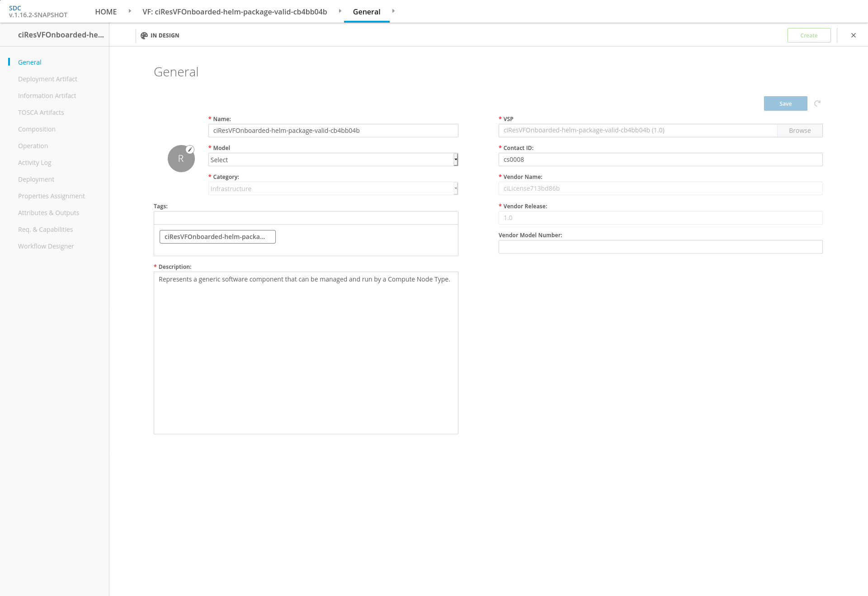Screen dimensions: 868x596
Task: Click the pencil edit icon on avatar
Action: click(x=190, y=150)
